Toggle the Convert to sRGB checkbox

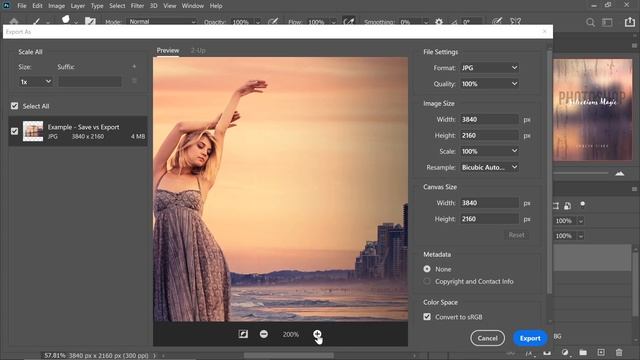[x=427, y=317]
